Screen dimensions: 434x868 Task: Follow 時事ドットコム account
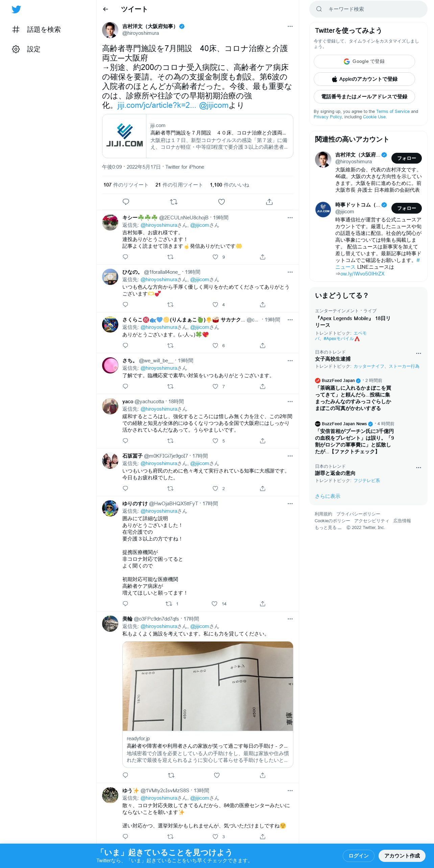[x=406, y=208]
